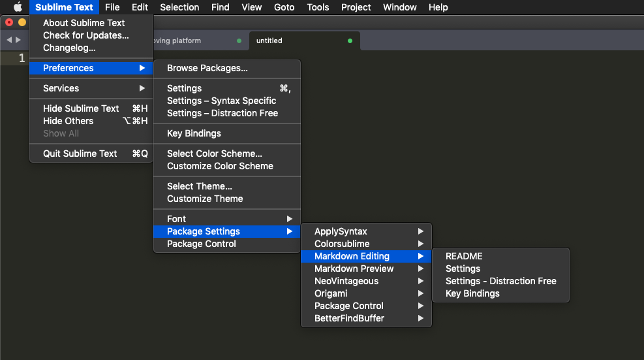
Task: Choose Quit Sublime Text
Action: point(91,154)
